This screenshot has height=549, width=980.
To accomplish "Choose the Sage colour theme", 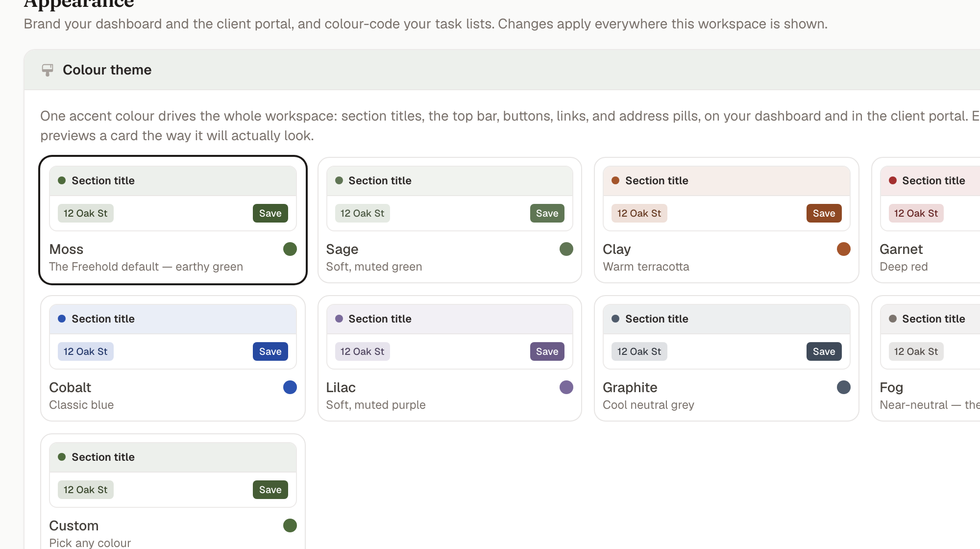I will (x=450, y=220).
